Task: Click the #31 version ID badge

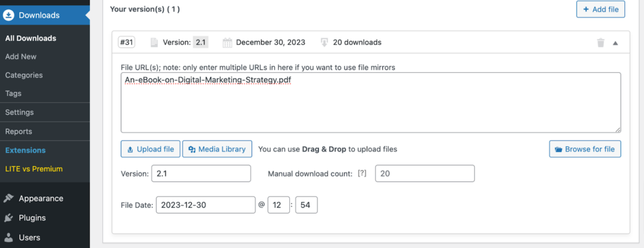Action: pyautogui.click(x=126, y=42)
